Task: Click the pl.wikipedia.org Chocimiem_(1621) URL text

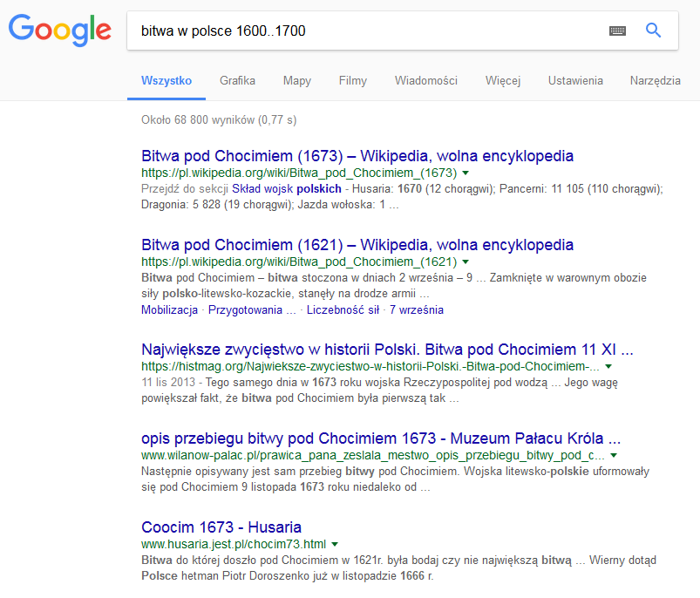Action: [299, 262]
